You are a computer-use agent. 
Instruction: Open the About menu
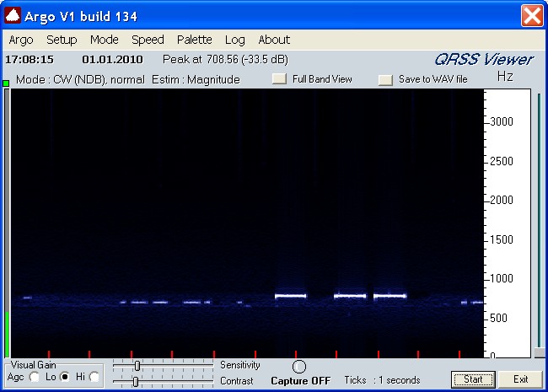274,40
